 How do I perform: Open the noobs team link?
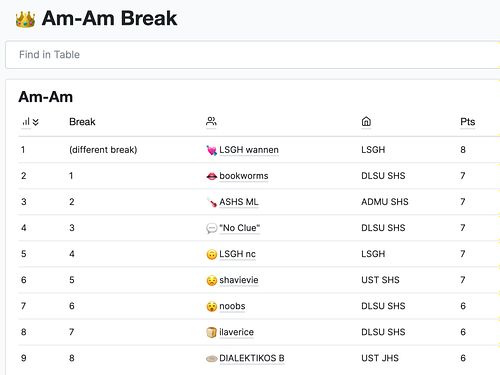coord(232,306)
